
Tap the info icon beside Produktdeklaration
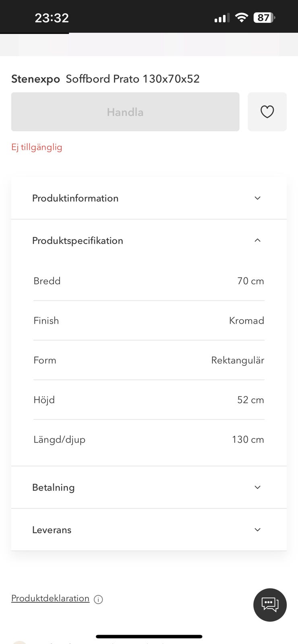coord(98,599)
